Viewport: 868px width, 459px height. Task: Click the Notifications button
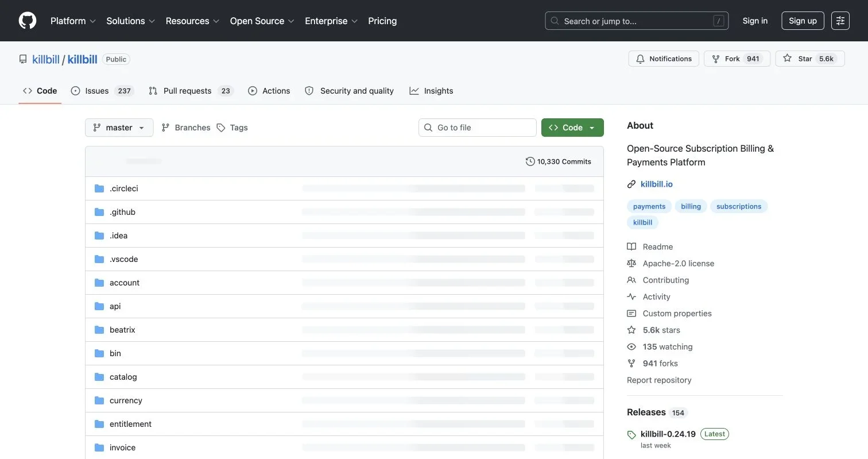pos(664,59)
